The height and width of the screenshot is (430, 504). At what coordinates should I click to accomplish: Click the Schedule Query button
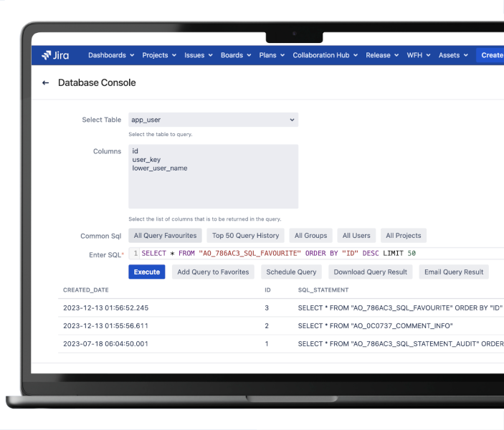[x=291, y=272]
